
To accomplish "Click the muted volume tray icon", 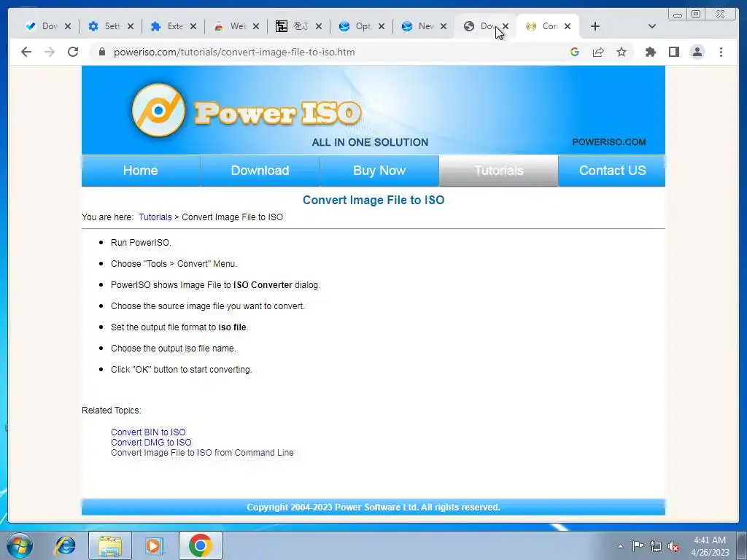I will [x=673, y=546].
